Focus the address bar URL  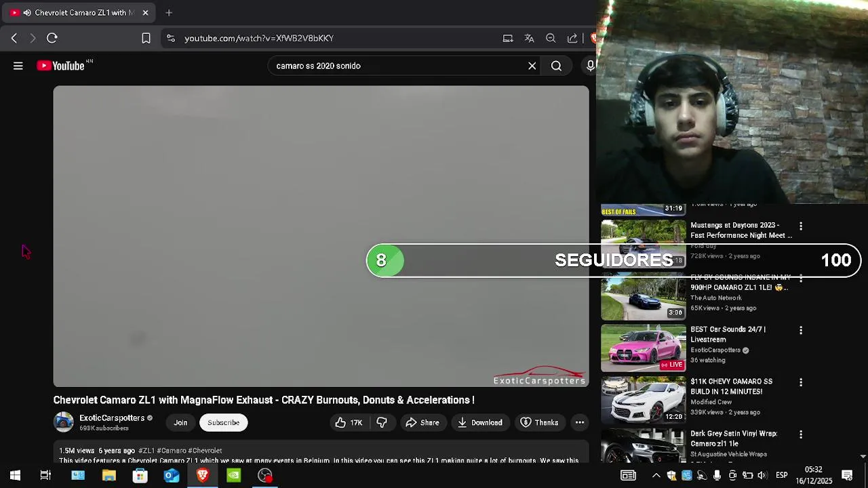(259, 39)
